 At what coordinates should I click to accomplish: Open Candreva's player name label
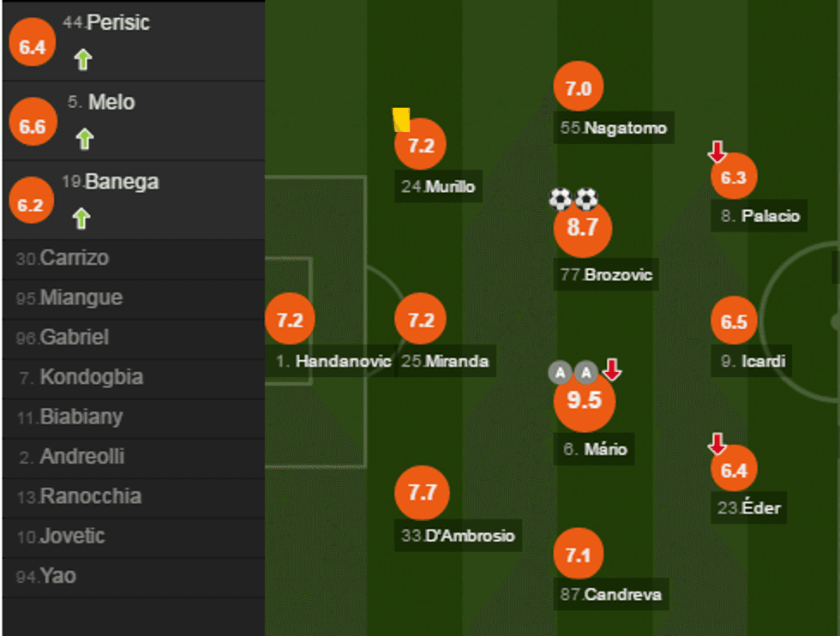coord(612,594)
